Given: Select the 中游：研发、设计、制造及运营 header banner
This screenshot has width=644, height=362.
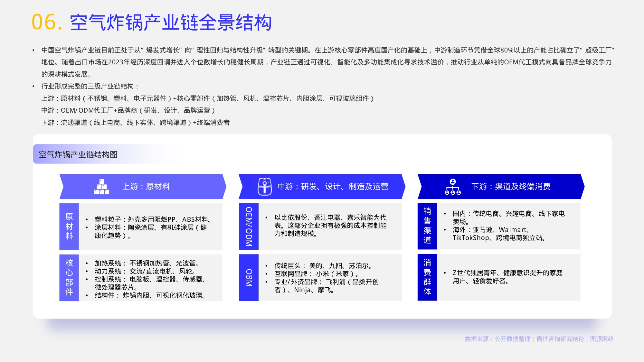Looking at the screenshot, I should click(322, 187).
